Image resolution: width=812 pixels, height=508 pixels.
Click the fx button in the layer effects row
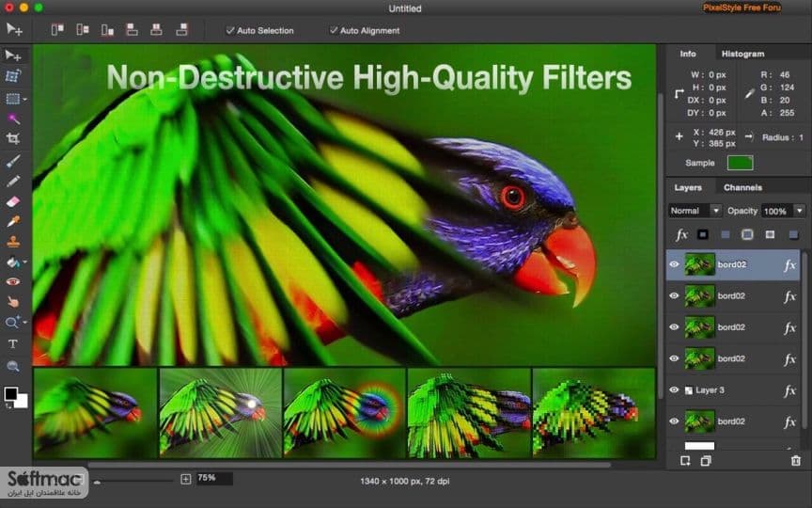point(682,235)
